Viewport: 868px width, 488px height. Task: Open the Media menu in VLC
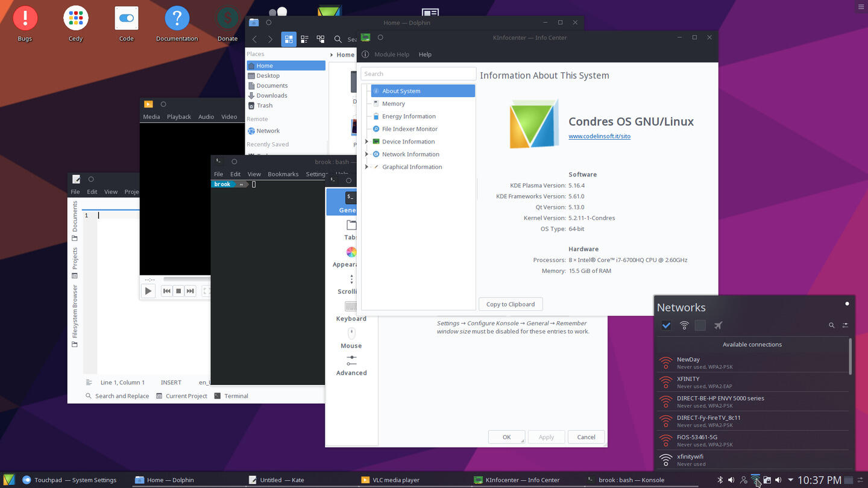tap(151, 117)
